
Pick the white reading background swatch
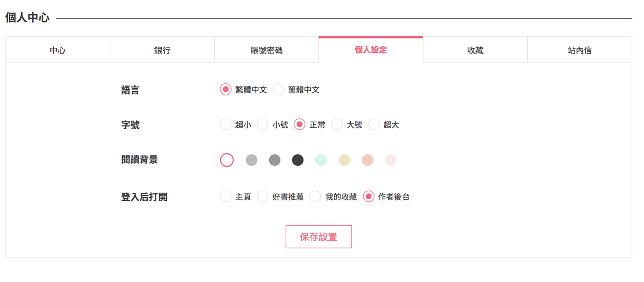tap(227, 160)
